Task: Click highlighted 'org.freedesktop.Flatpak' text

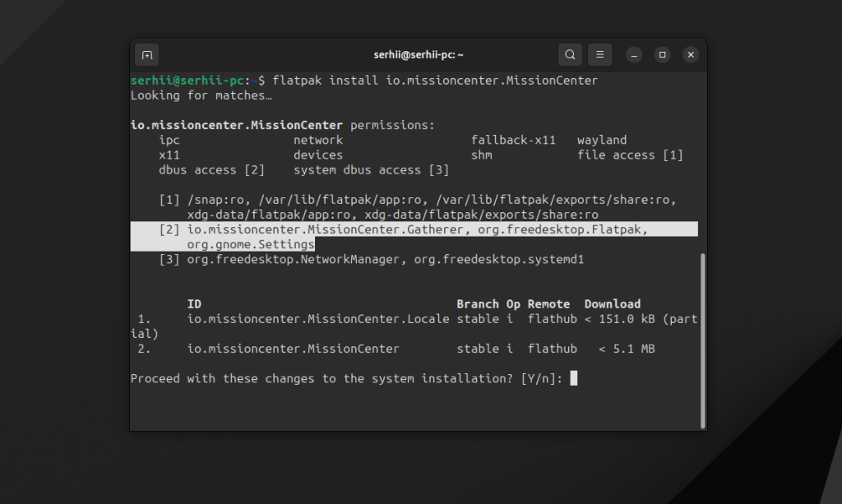Action: coord(559,229)
